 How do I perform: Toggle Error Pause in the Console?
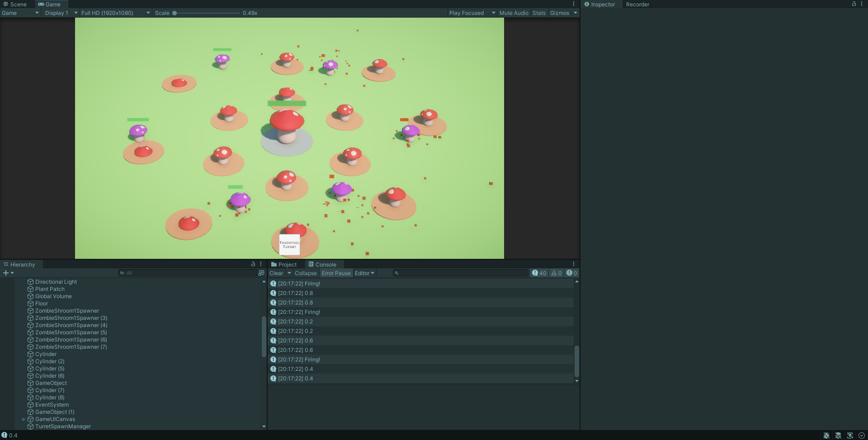pyautogui.click(x=336, y=273)
